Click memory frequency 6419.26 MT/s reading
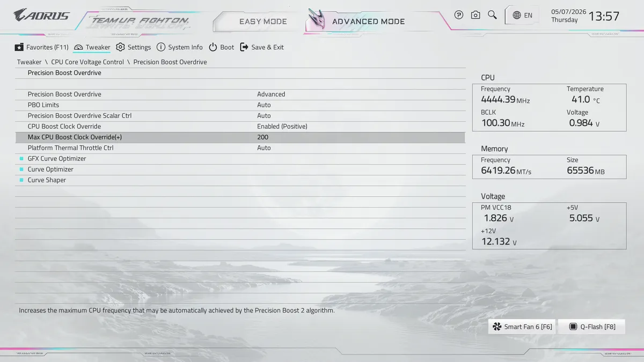This screenshot has width=644, height=362. (x=506, y=171)
